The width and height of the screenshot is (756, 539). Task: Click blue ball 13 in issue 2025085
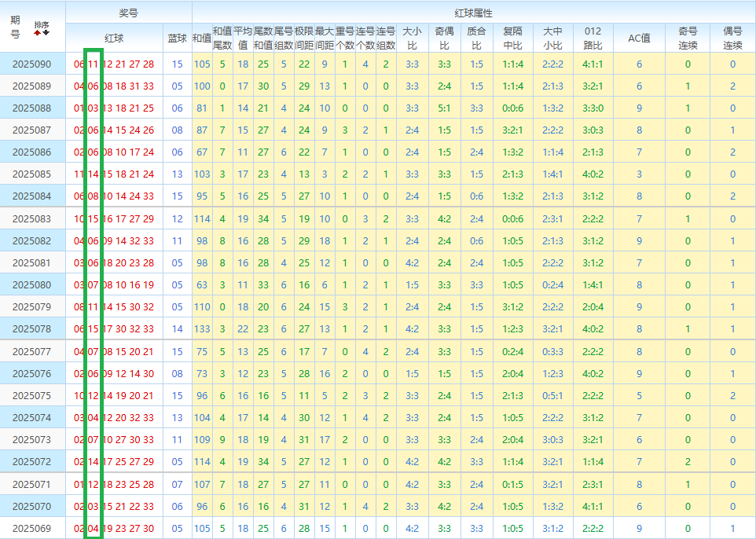[177, 174]
